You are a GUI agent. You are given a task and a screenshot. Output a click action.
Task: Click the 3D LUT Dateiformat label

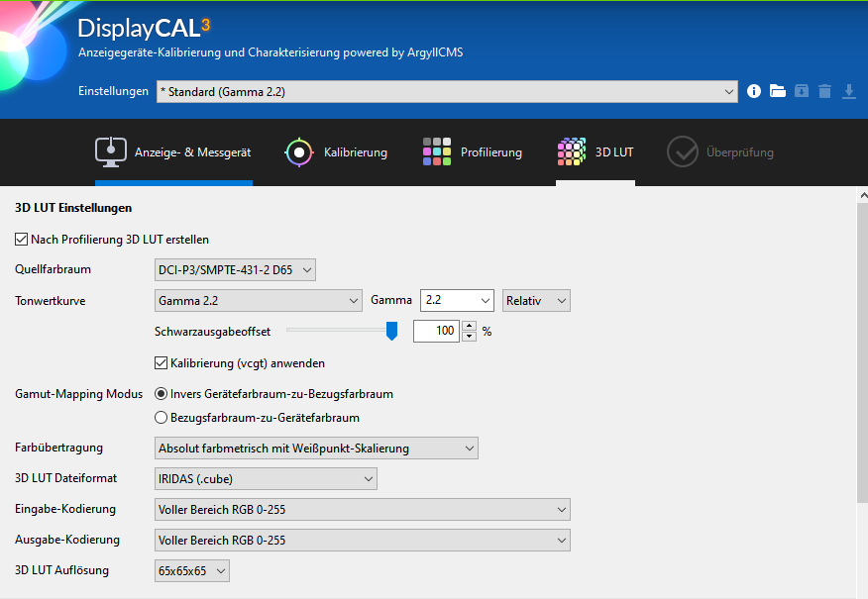pyautogui.click(x=65, y=478)
